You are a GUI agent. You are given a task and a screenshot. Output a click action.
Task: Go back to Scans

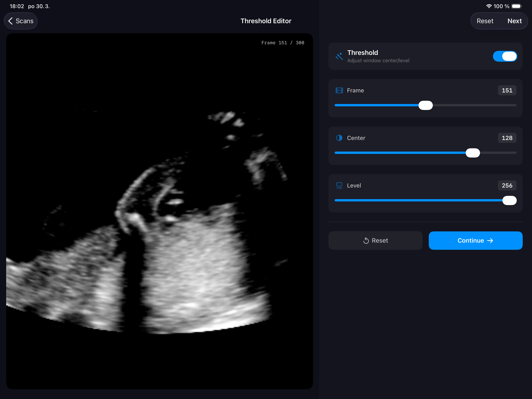(x=21, y=21)
